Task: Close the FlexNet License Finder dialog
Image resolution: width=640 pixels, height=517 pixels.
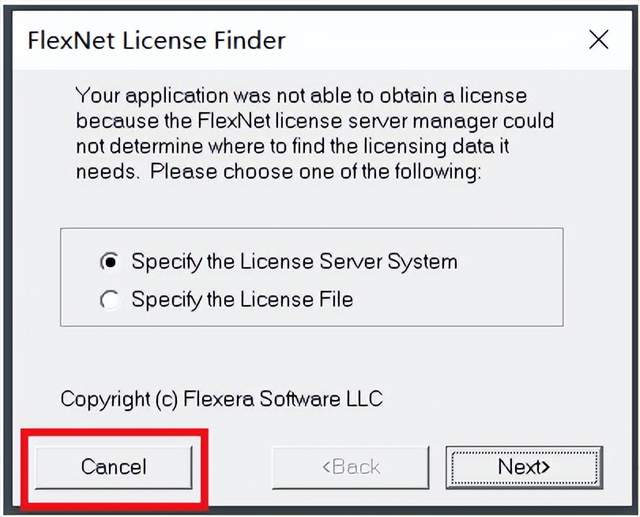Action: point(598,40)
